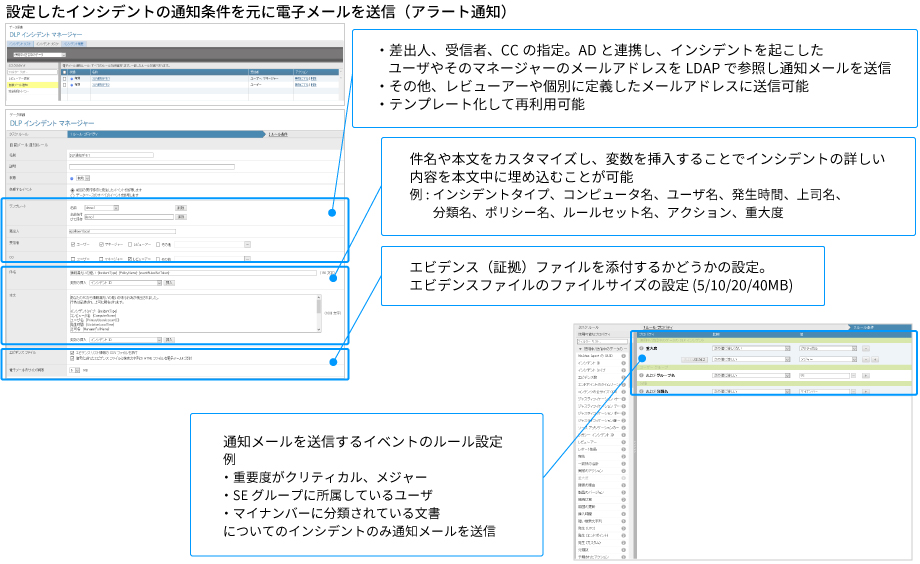920x564 pixels.
Task: Collapse the property list tree expander arrow
Action: point(580,349)
